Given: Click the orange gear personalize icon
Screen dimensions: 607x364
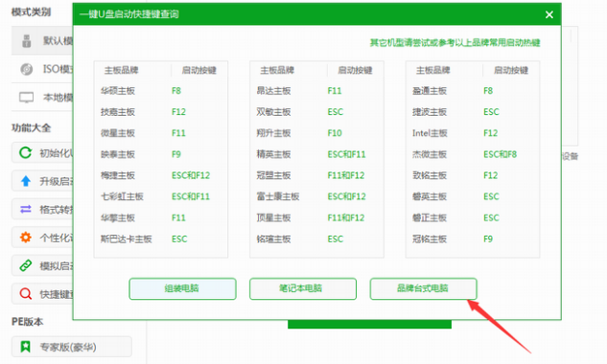Looking at the screenshot, I should tap(26, 238).
